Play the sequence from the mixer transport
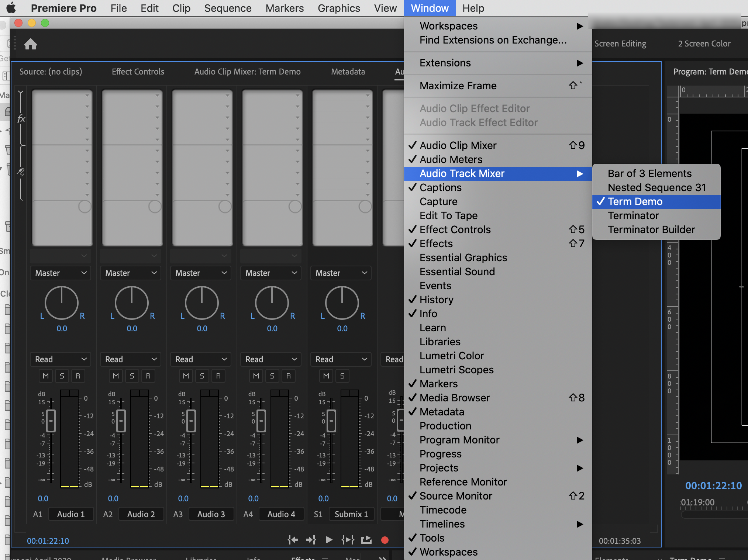The image size is (748, 560). (329, 539)
